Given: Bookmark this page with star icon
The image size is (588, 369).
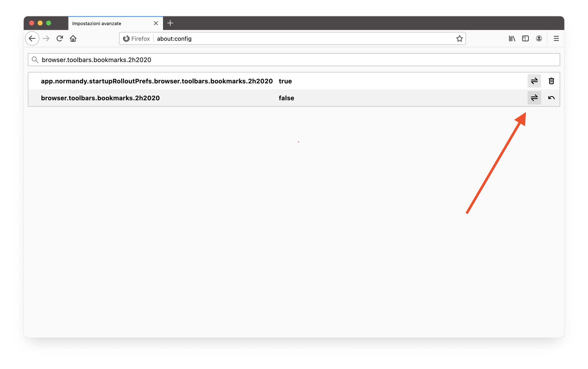Looking at the screenshot, I should pyautogui.click(x=459, y=39).
